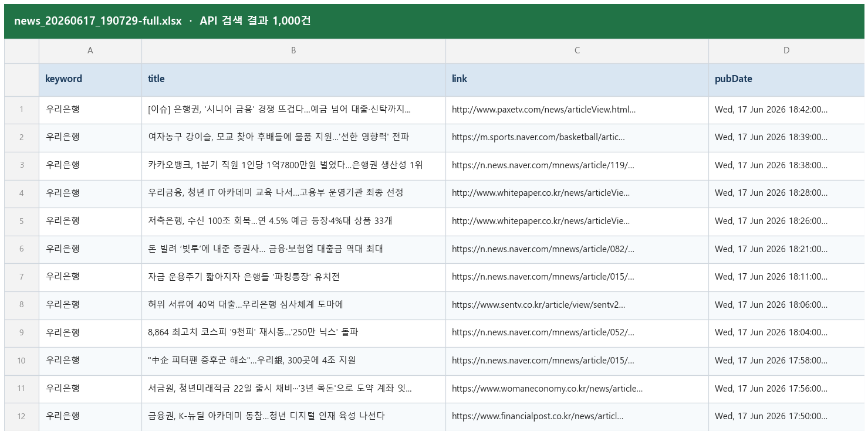Image resolution: width=868 pixels, height=435 pixels.
Task: Click title '자금 운용주기 짧아지자 은행들'
Action: click(293, 277)
